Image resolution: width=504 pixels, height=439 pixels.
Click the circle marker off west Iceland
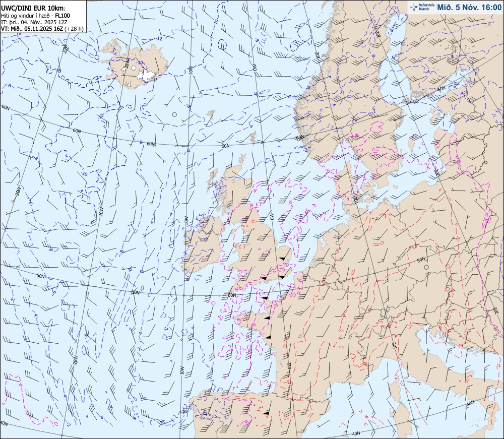coord(97,57)
